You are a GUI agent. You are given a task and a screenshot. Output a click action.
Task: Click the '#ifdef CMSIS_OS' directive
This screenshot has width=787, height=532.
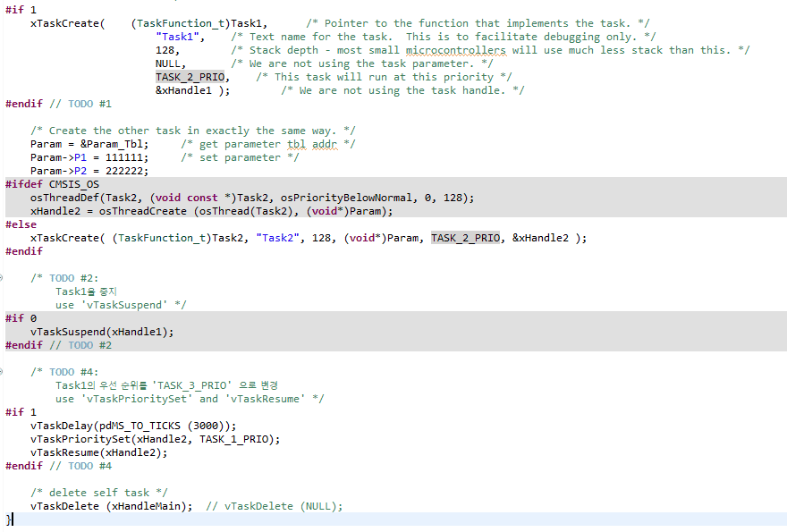click(x=52, y=184)
